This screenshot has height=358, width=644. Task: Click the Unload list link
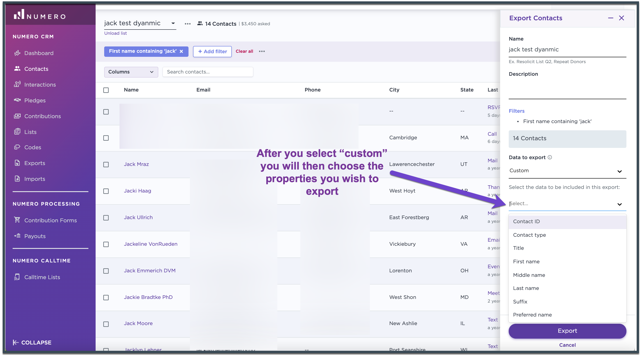tap(115, 33)
